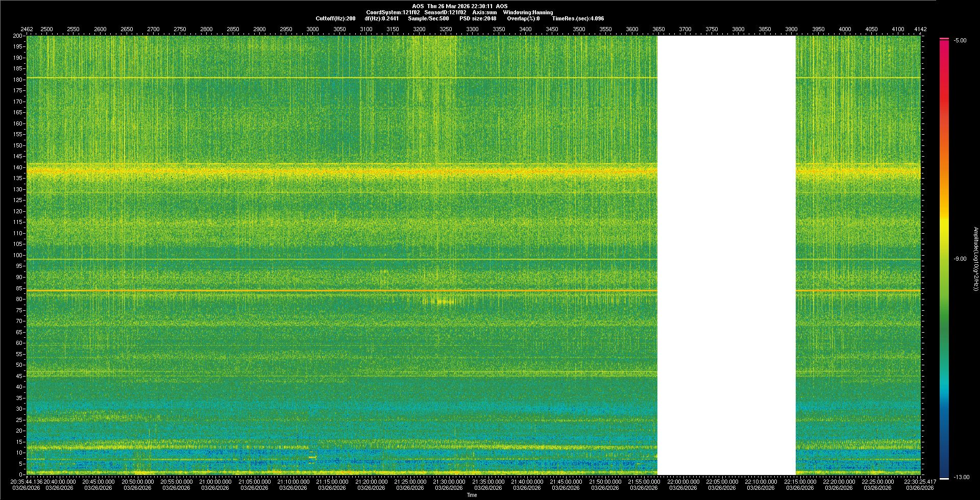
Task: Select the 21:00:00.000 time axis tick label
Action: tap(215, 481)
